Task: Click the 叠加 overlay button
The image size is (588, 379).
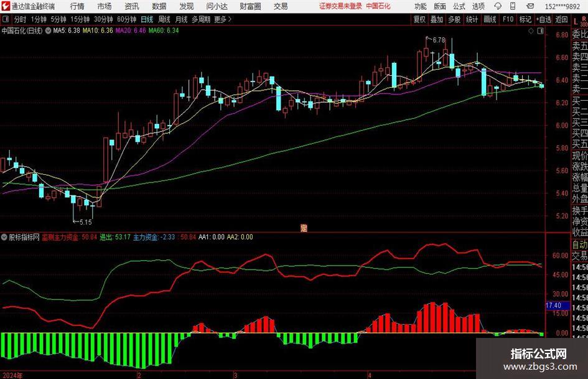Action: click(437, 19)
